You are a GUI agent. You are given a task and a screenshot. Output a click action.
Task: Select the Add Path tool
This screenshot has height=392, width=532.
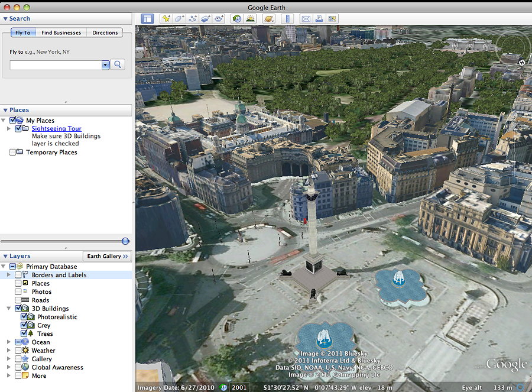(193, 19)
